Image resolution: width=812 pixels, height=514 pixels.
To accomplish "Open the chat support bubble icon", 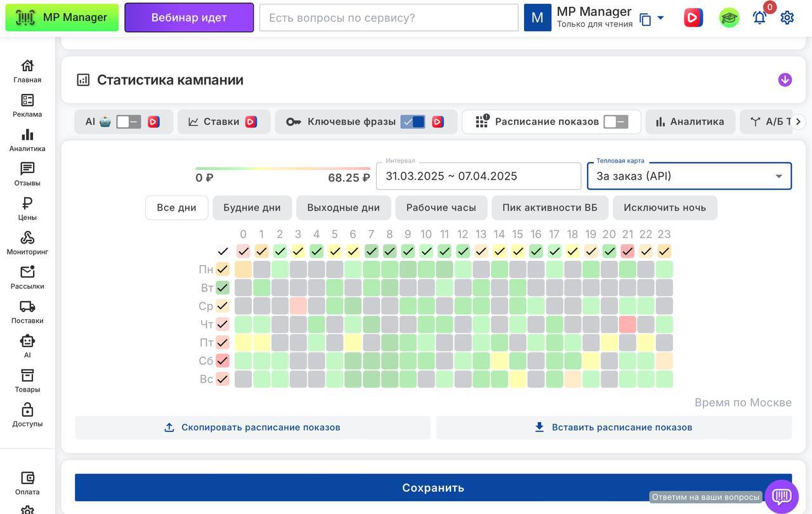I will click(781, 496).
